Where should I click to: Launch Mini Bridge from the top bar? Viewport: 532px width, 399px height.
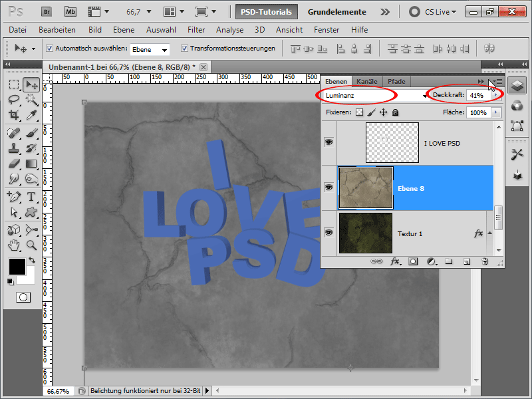70,12
